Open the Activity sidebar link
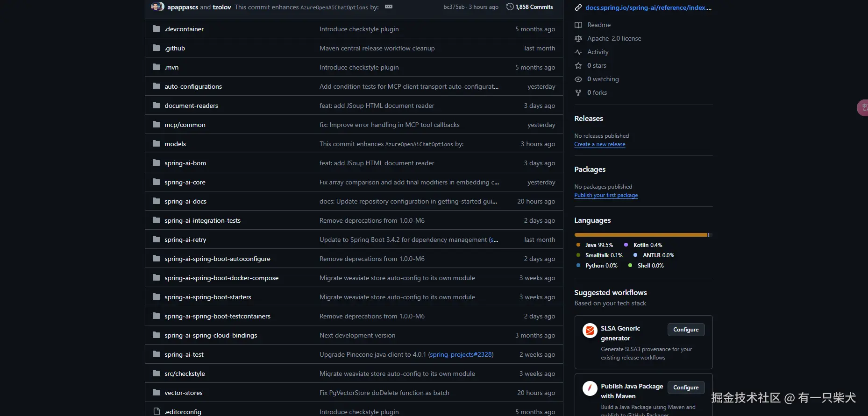The height and width of the screenshot is (416, 868). click(598, 52)
